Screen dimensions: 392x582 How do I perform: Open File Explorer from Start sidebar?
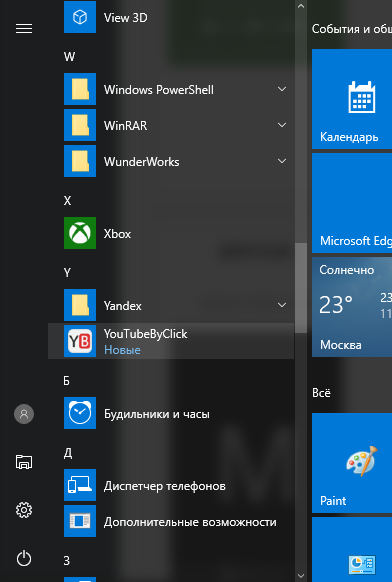click(x=24, y=462)
